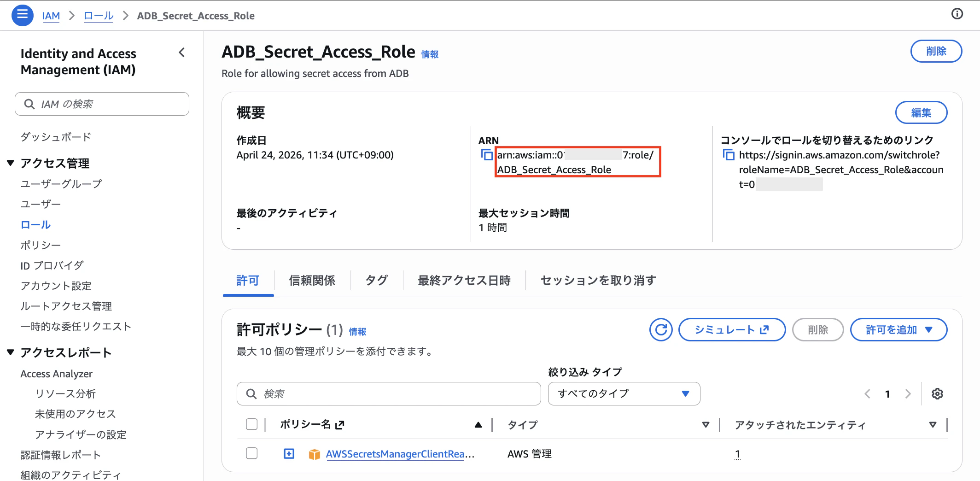Image resolution: width=980 pixels, height=481 pixels.
Task: Click the AWS 管理 type cell
Action: 529,454
